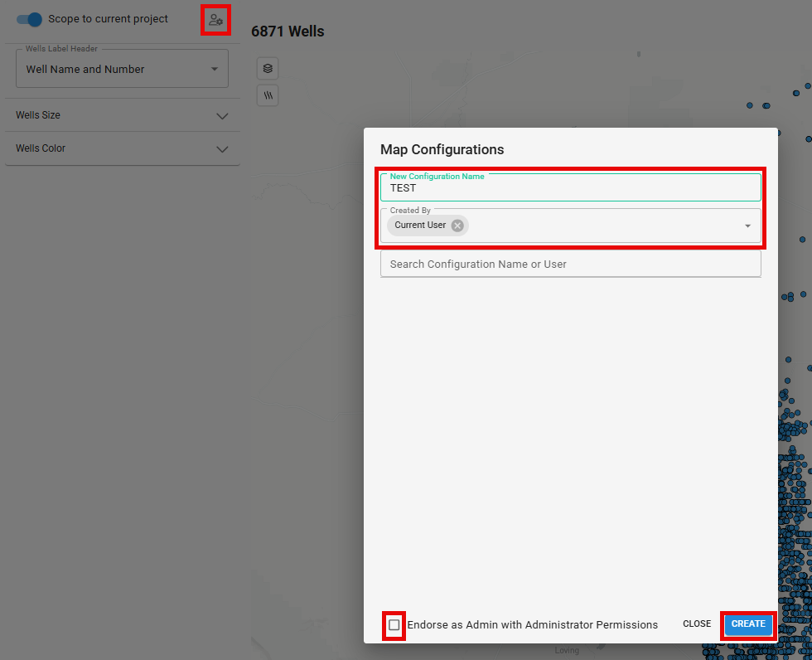Check the Endorse as Admin checkbox
This screenshot has height=660, width=812.
click(x=394, y=624)
